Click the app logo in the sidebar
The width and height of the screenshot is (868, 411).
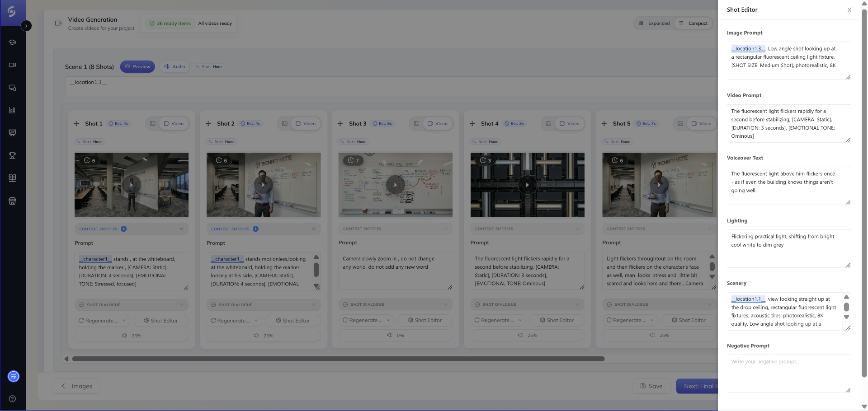pos(12,12)
